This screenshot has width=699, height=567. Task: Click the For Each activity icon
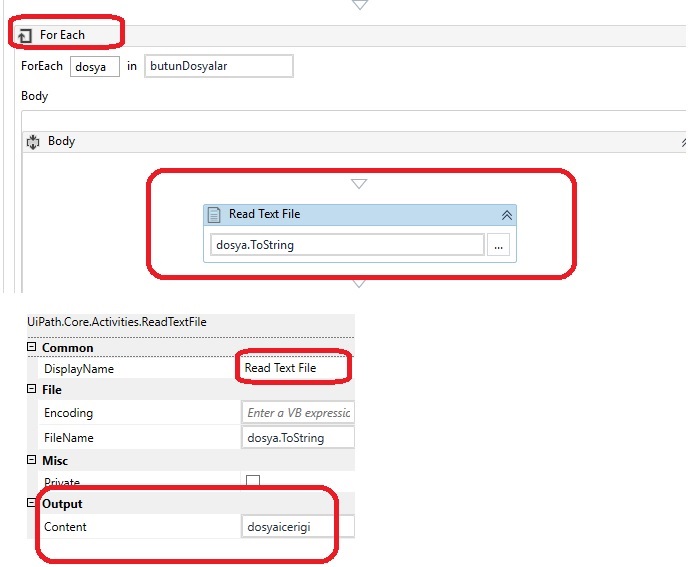tap(25, 36)
